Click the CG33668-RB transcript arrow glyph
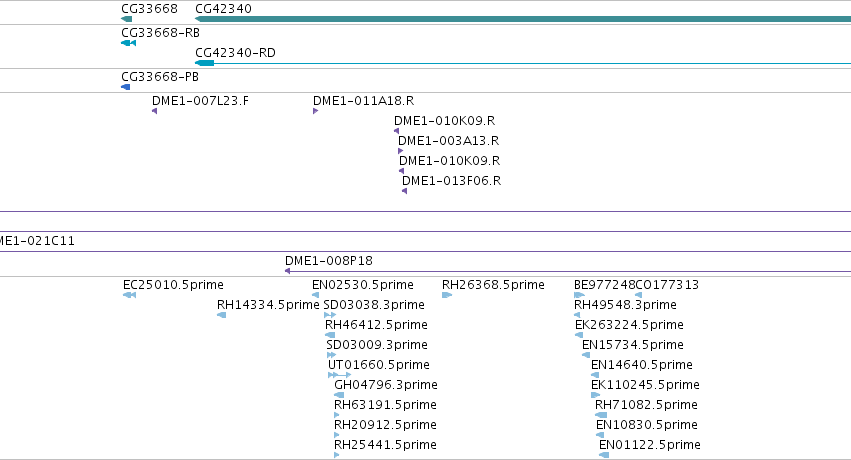The image size is (851, 460). pos(129,43)
